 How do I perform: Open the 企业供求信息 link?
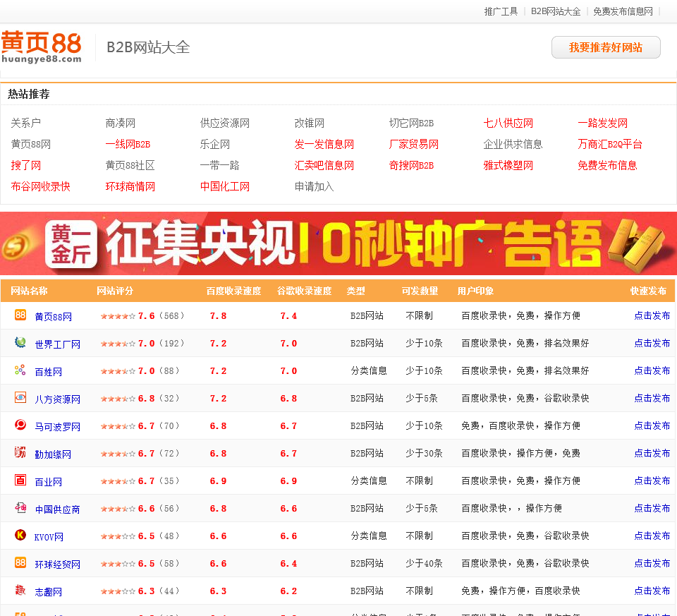(x=513, y=144)
